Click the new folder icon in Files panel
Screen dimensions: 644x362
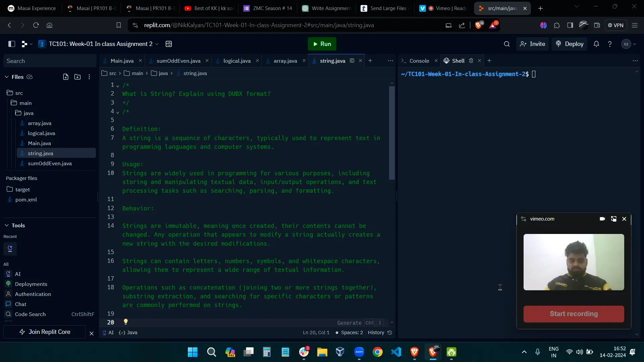click(77, 77)
